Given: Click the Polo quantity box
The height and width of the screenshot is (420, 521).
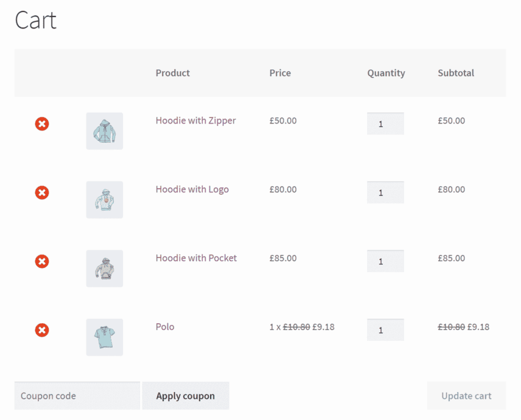Looking at the screenshot, I should [x=385, y=330].
